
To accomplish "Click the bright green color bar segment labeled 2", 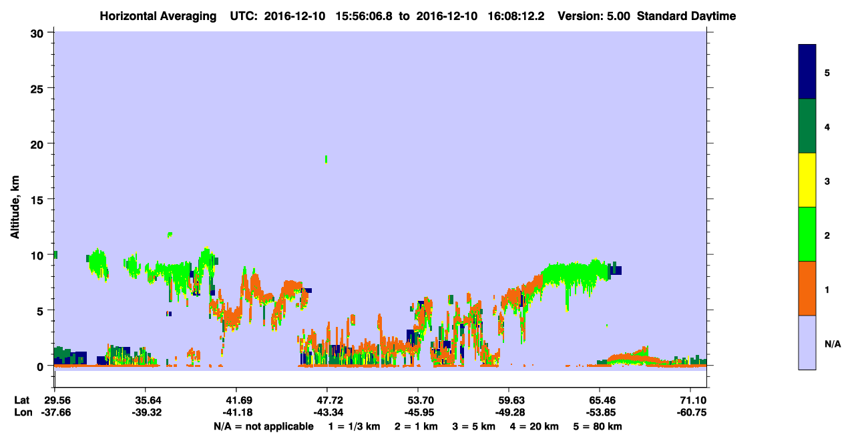I will click(807, 234).
